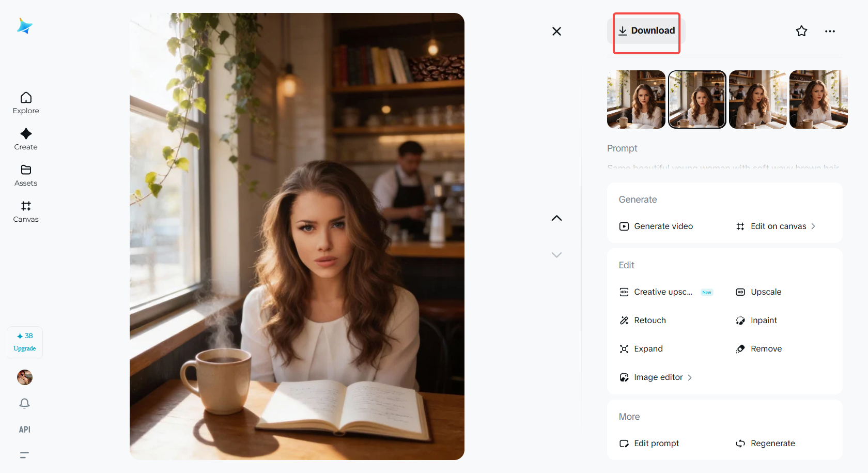Open the Image editor
The image size is (868, 473).
[x=657, y=377]
